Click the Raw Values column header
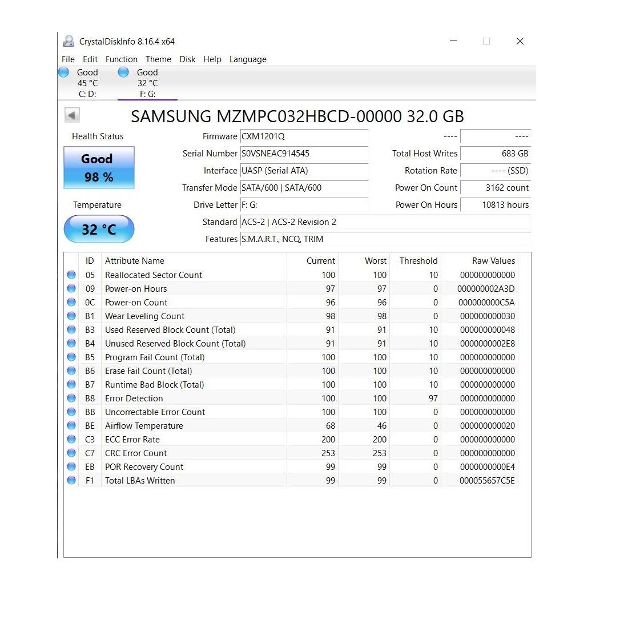This screenshot has height=644, width=644. 493,261
